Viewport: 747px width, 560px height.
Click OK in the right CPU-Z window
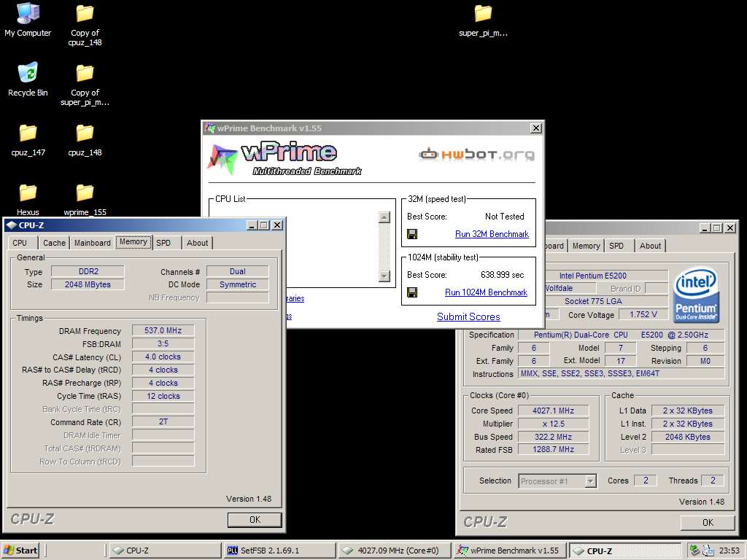point(708,522)
